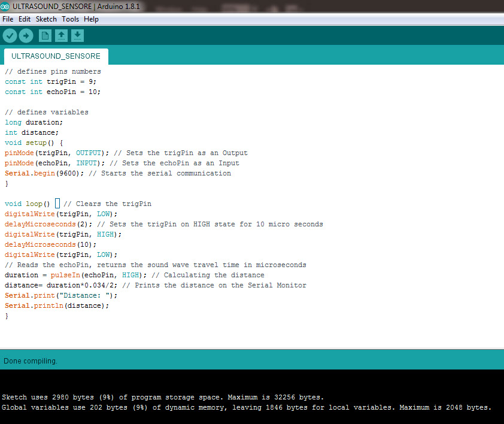Click 'pinMode(echoPin, INPUT);' in the code

pos(54,163)
